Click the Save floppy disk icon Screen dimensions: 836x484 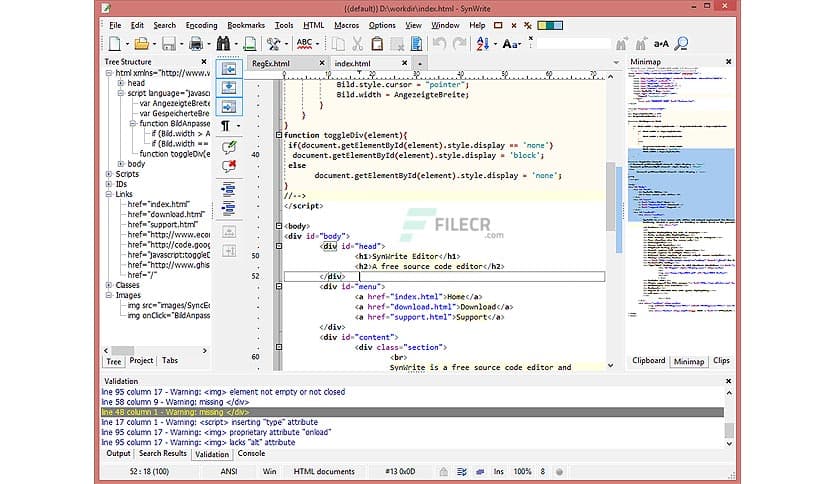(168, 44)
